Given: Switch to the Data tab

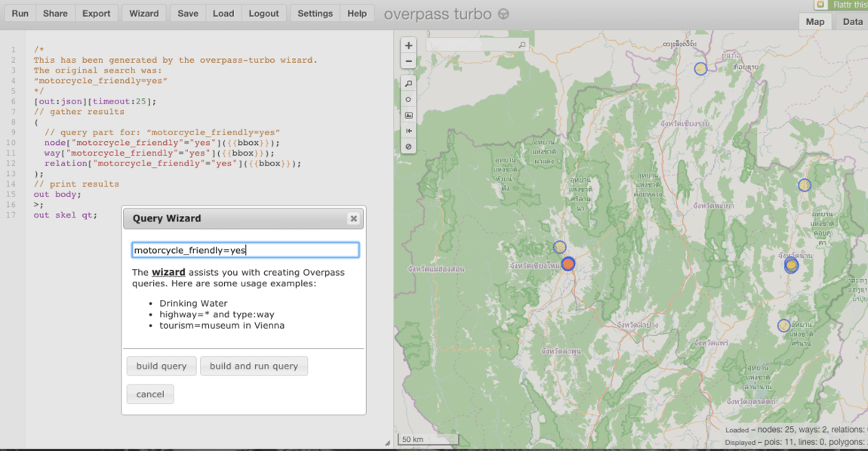Looking at the screenshot, I should coord(852,22).
